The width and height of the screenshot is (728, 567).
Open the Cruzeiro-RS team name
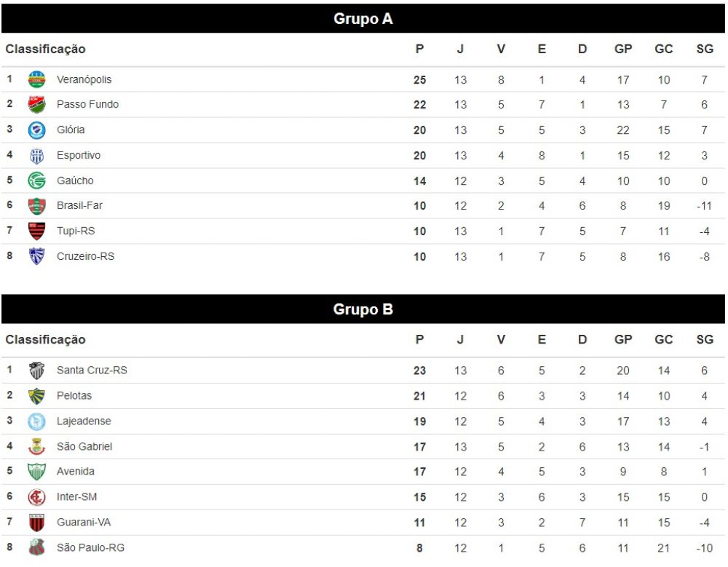(85, 256)
